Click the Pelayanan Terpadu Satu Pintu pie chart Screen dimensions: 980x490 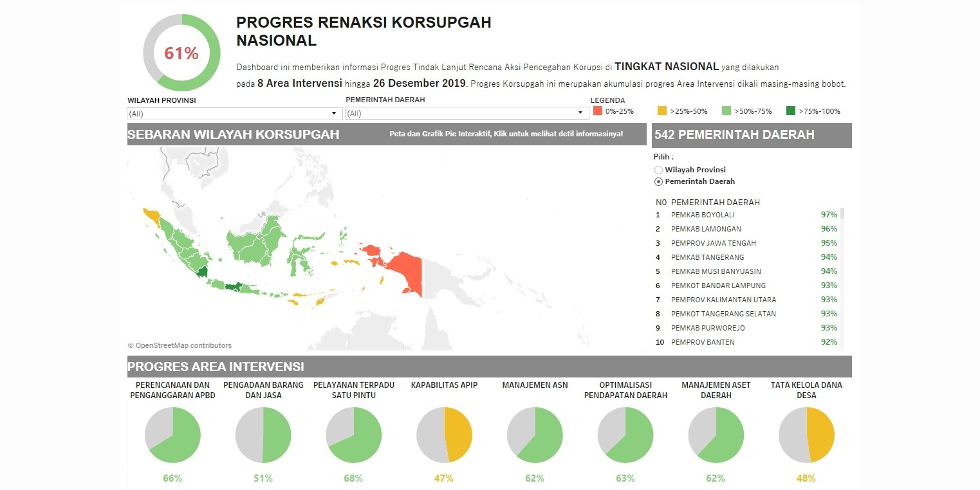pos(353,435)
